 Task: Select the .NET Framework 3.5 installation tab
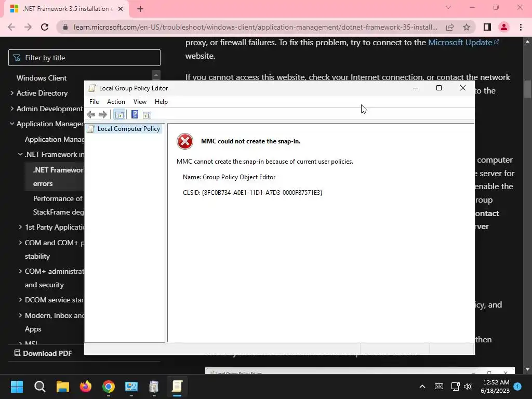66,9
